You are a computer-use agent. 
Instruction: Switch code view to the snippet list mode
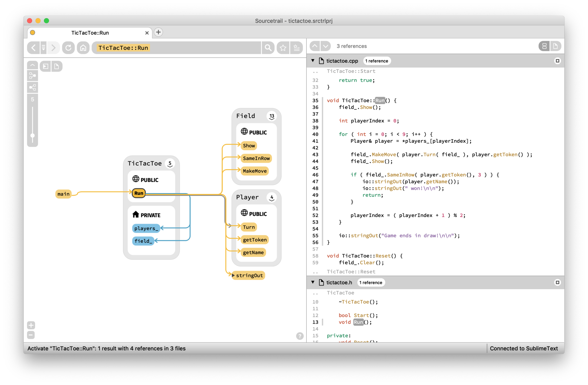(544, 46)
